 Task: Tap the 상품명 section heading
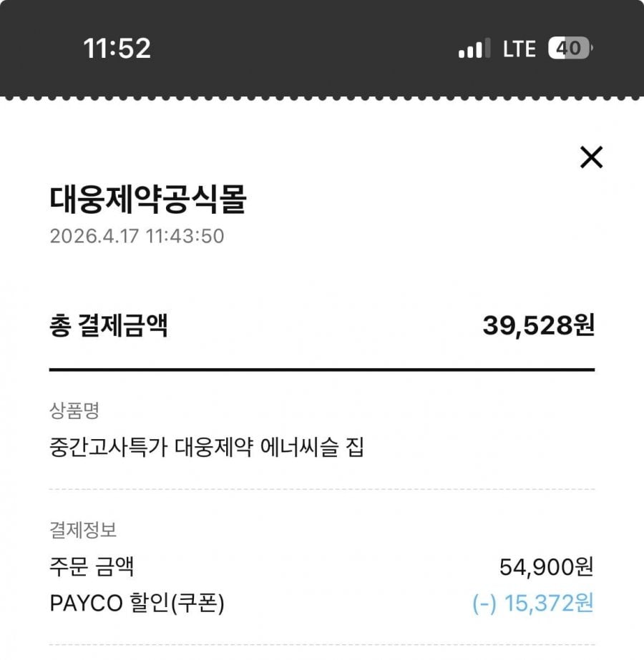point(74,410)
